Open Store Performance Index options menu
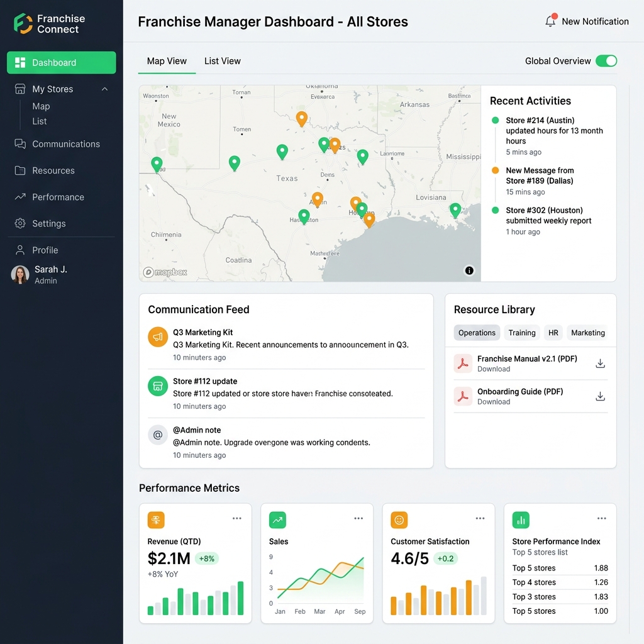Screen dimensions: 644x644 coord(602,518)
